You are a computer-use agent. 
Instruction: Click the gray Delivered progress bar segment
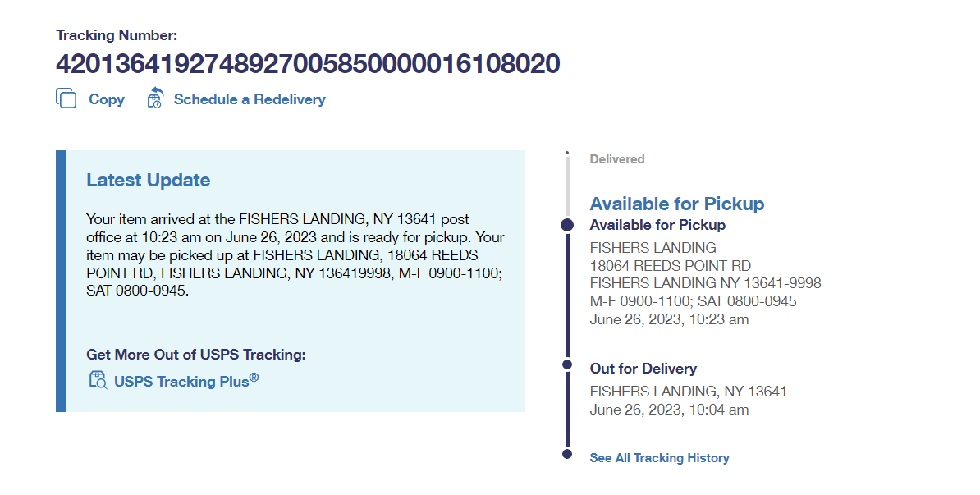tap(566, 186)
